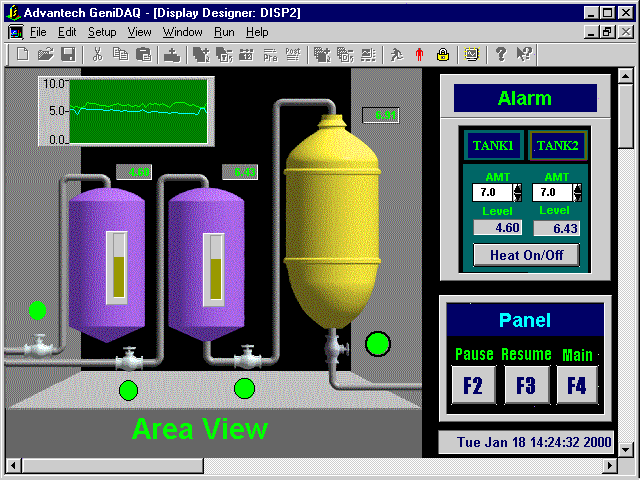
Task: Toggle the TANK2 alarm indicator
Action: coord(558,146)
